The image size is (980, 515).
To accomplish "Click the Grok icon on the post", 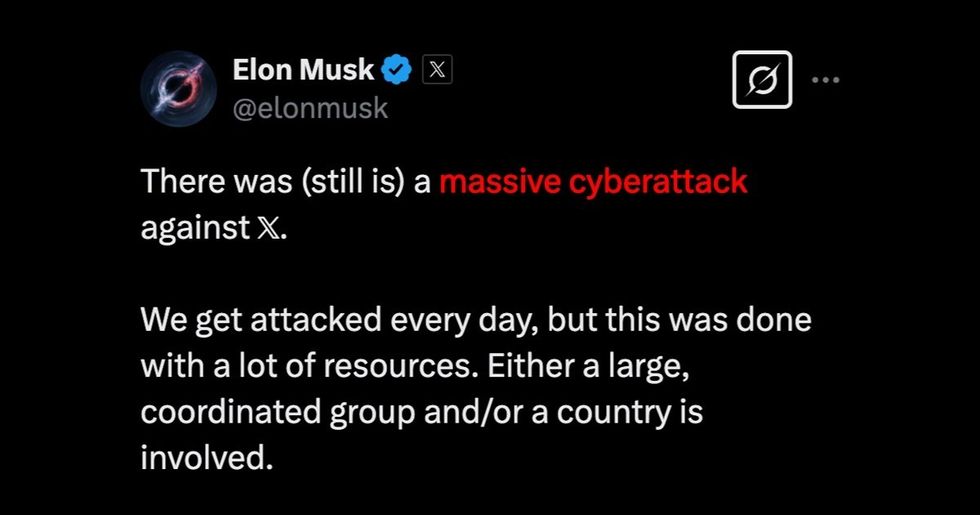I will coord(762,79).
